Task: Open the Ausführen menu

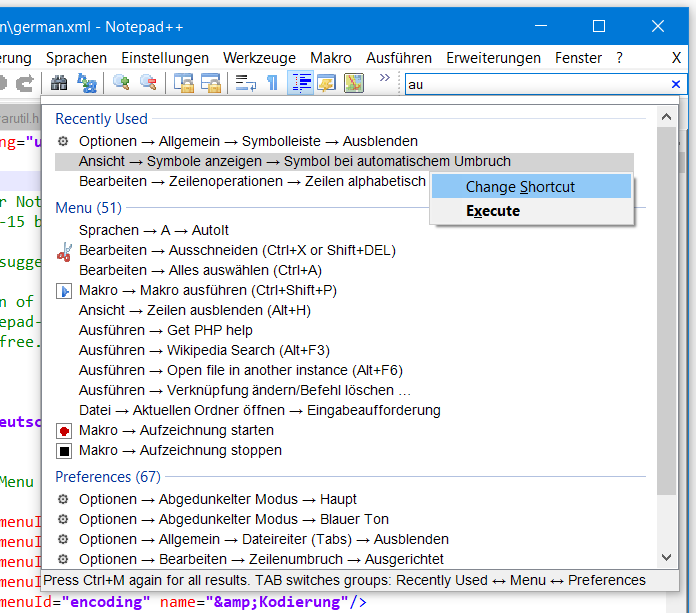Action: point(399,58)
